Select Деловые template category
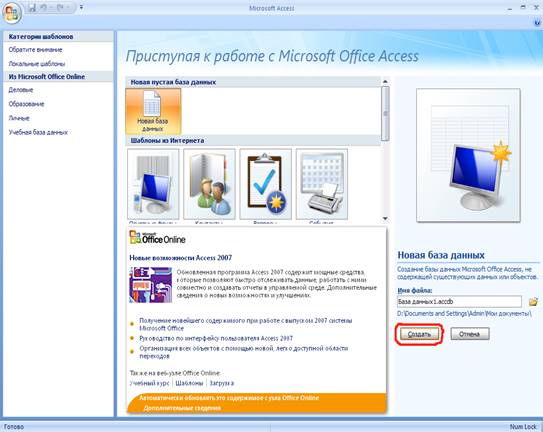Screen dimensions: 543x432 (x=21, y=90)
